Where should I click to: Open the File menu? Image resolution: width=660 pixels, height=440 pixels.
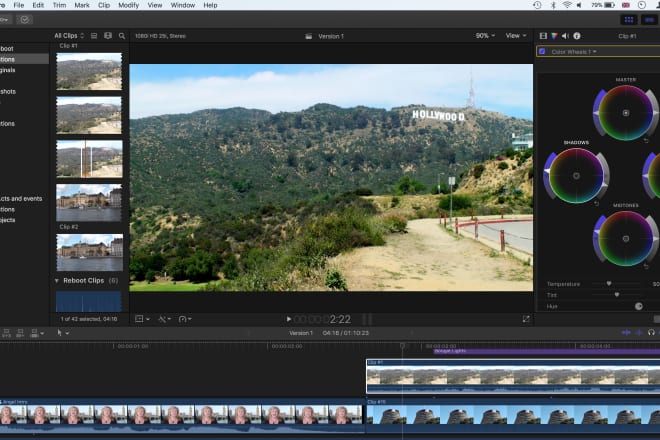[x=19, y=5]
